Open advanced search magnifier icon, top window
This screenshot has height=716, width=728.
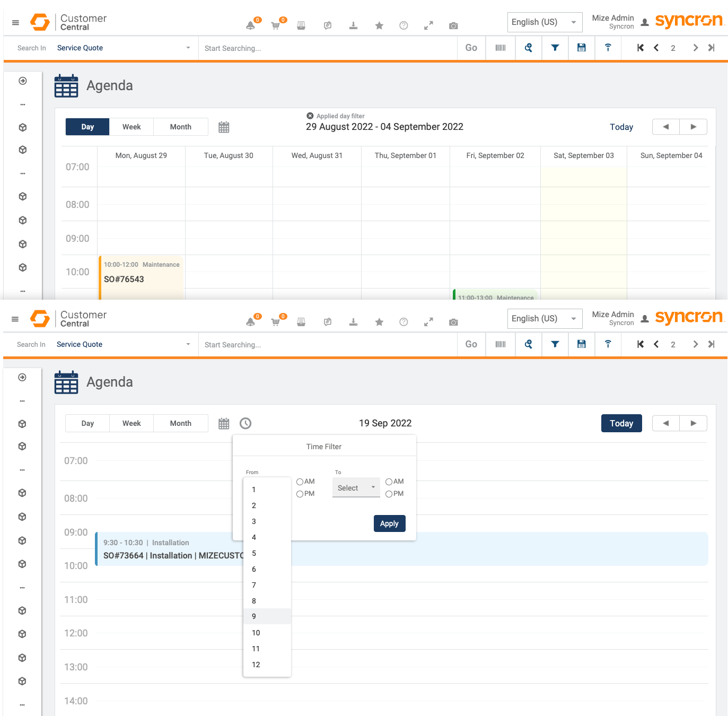529,48
